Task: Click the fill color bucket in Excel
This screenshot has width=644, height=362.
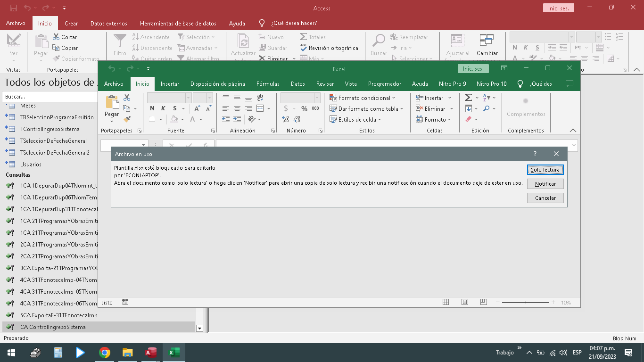Action: point(174,119)
